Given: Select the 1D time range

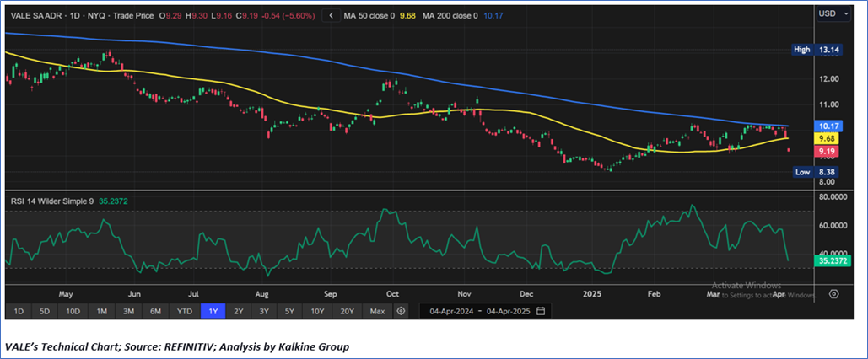Looking at the screenshot, I should pos(17,311).
